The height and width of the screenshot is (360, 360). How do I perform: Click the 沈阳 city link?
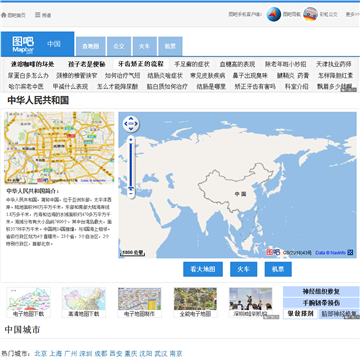pyautogui.click(x=146, y=354)
